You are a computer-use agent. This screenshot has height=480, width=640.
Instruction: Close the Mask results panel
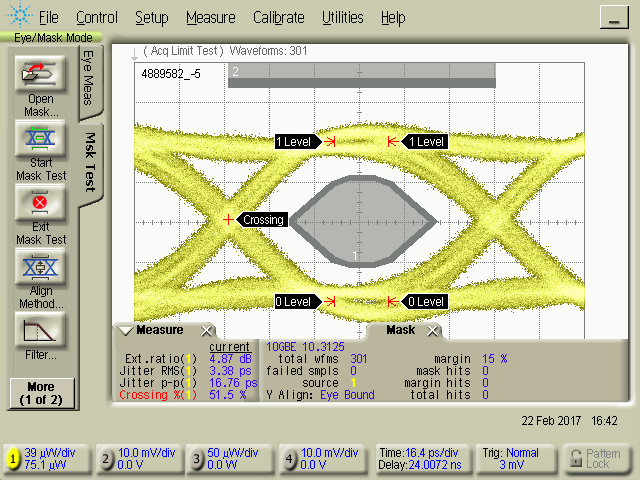pyautogui.click(x=433, y=330)
